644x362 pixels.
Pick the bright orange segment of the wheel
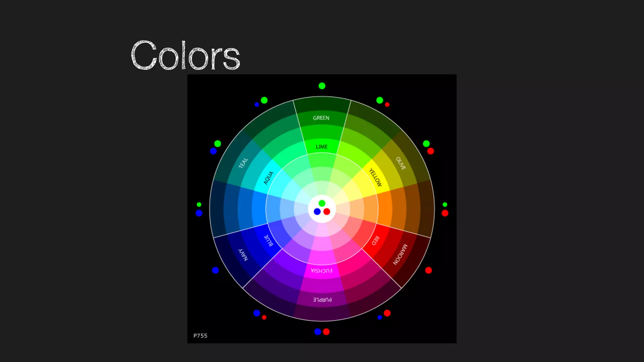[x=385, y=209]
